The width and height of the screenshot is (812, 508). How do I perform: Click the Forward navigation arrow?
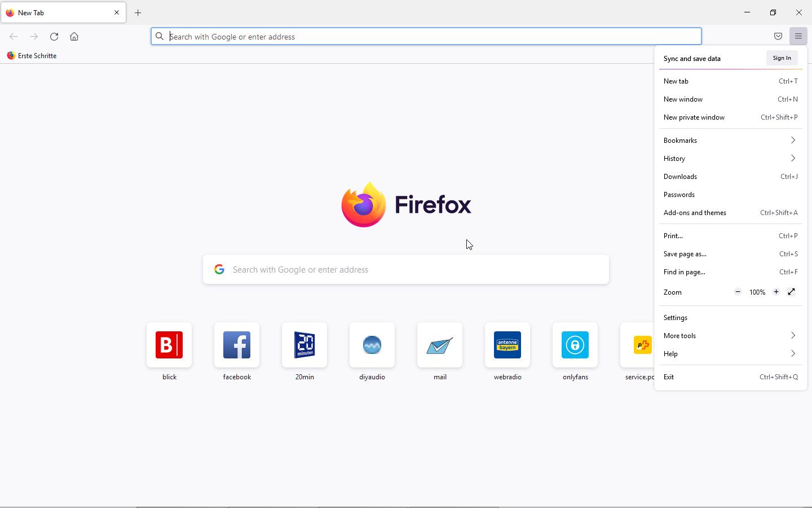(x=34, y=37)
